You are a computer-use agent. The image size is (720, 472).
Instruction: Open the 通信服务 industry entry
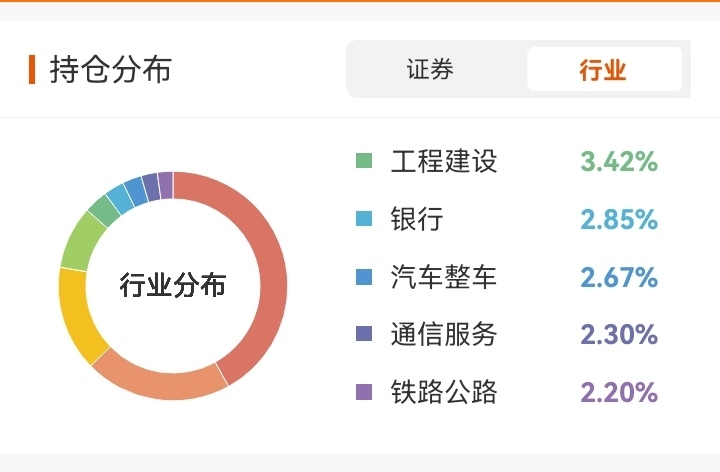[444, 333]
